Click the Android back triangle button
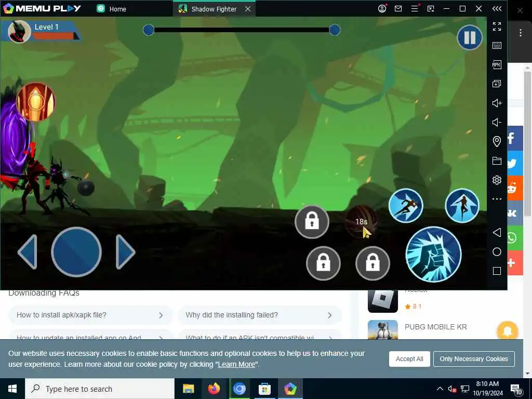This screenshot has width=532, height=399. [x=497, y=232]
